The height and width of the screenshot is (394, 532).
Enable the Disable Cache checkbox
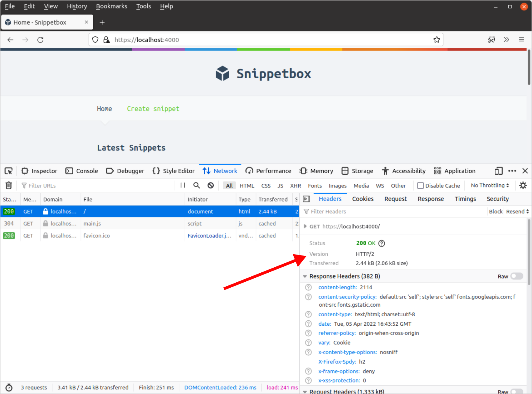pyautogui.click(x=421, y=186)
